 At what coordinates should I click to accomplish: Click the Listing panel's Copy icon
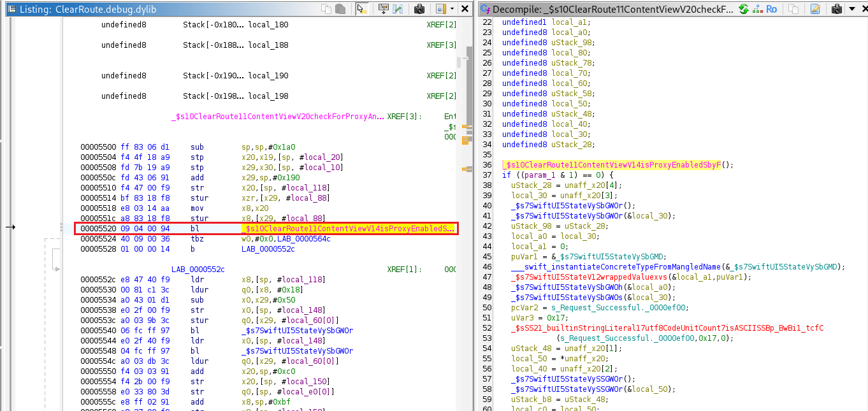tap(327, 9)
